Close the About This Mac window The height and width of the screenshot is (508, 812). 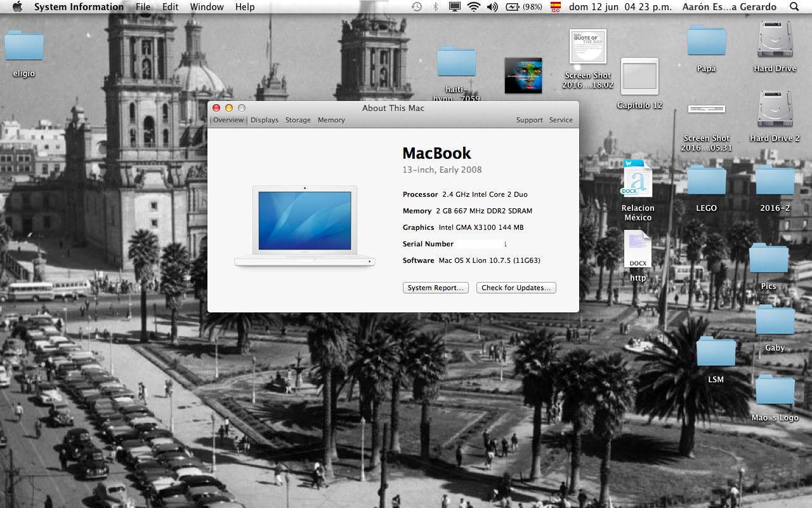(216, 108)
